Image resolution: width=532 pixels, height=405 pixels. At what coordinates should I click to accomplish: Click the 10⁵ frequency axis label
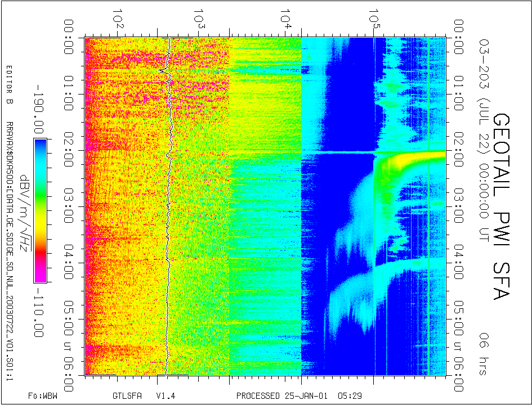pyautogui.click(x=374, y=19)
